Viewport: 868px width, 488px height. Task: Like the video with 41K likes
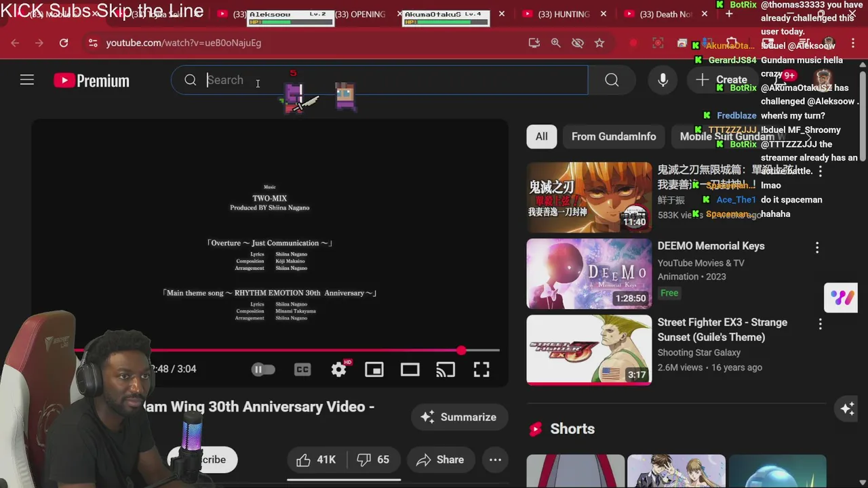click(316, 460)
